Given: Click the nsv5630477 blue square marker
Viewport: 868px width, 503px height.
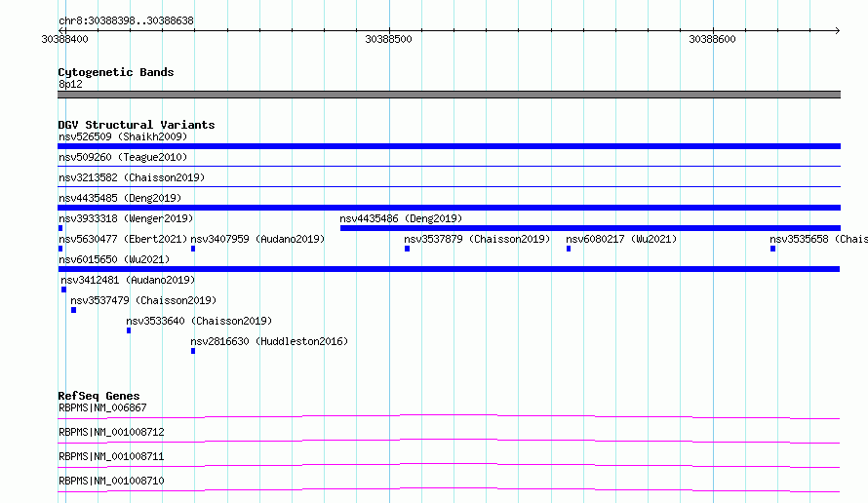Looking at the screenshot, I should coord(60,249).
